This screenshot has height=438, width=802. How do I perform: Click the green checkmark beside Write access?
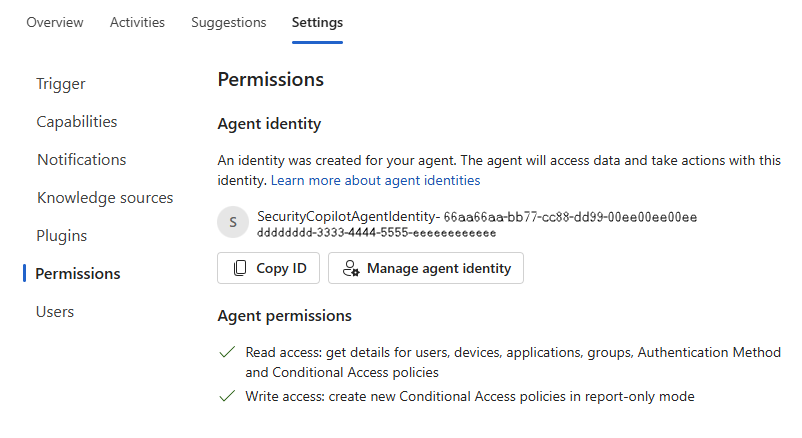[227, 396]
